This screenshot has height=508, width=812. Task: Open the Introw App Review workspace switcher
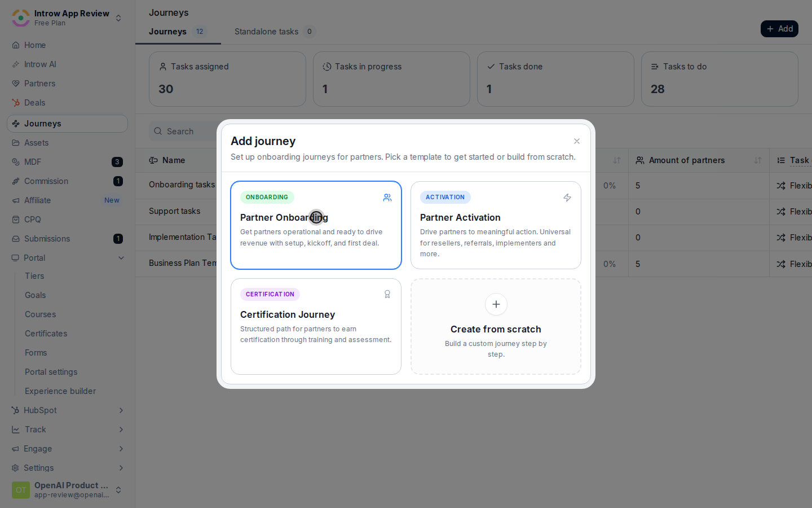click(67, 18)
